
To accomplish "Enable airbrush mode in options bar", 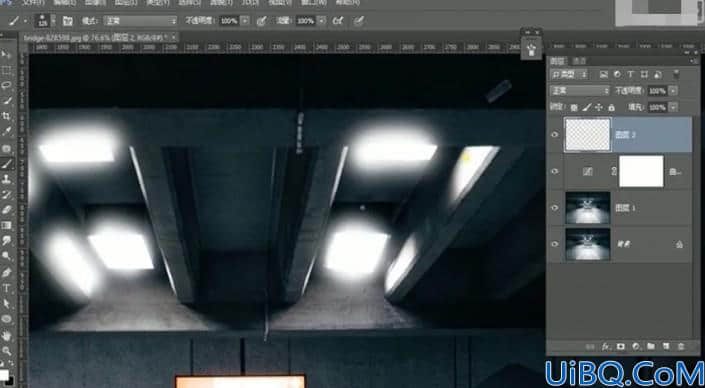I will [x=338, y=21].
